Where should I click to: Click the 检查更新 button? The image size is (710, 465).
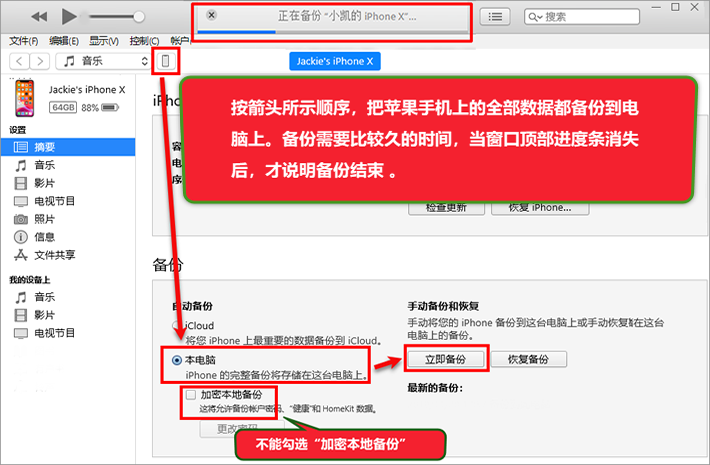coord(446,208)
